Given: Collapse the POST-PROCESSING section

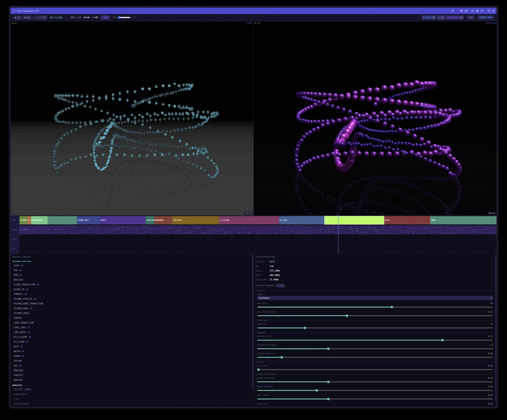Looking at the screenshot, I should [266, 374].
